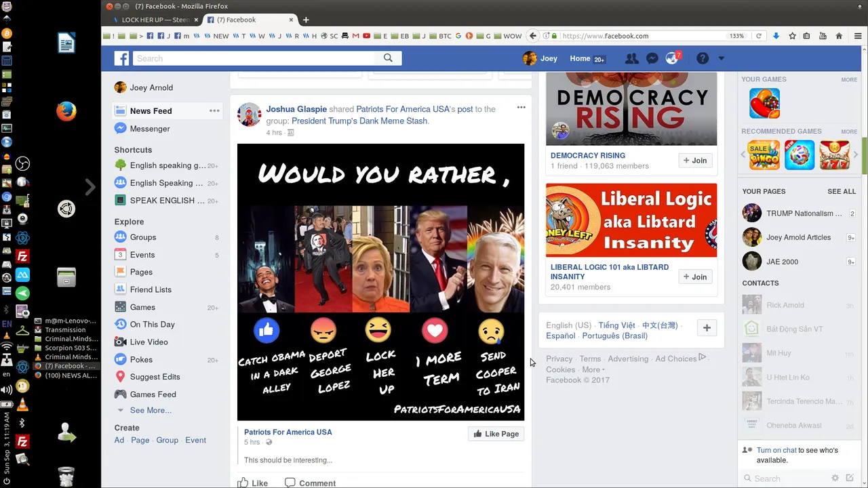Click the Firefox URL bar
868x488 pixels.
pyautogui.click(x=641, y=36)
